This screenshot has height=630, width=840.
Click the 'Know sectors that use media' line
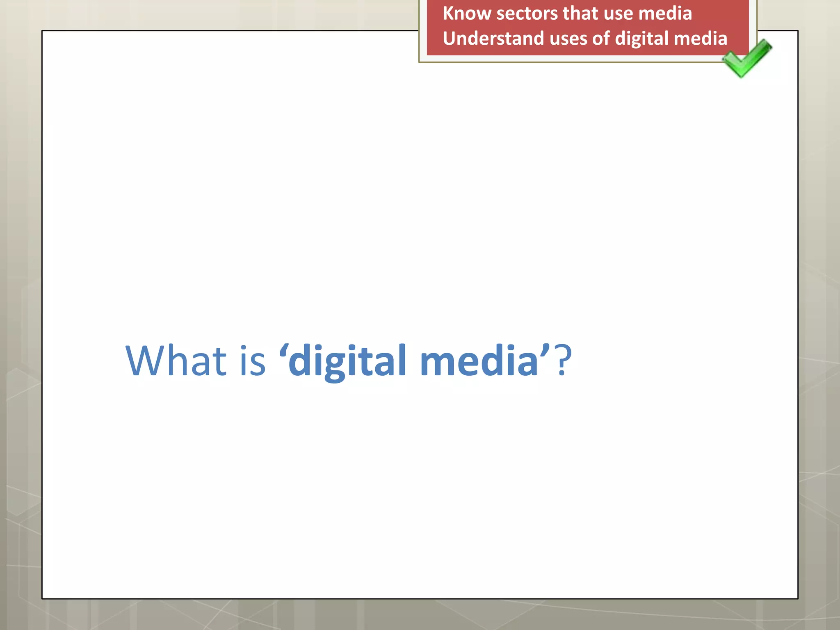pyautogui.click(x=567, y=14)
